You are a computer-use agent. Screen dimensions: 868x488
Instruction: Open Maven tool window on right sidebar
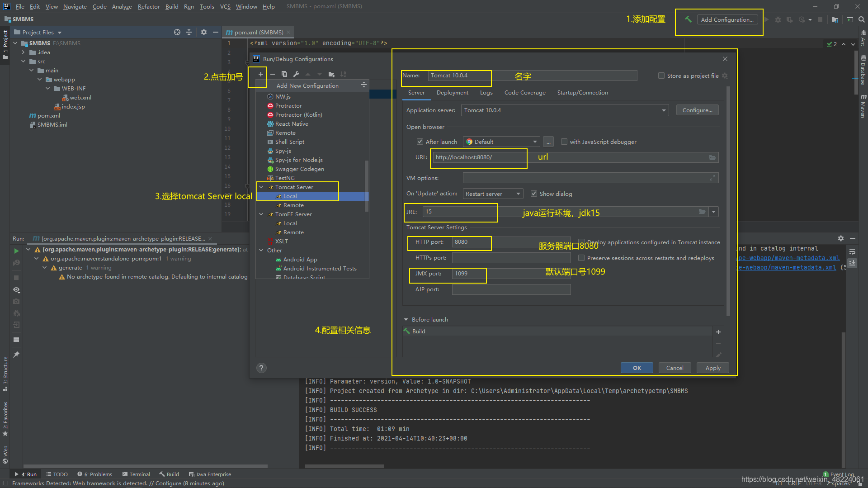pyautogui.click(x=863, y=106)
